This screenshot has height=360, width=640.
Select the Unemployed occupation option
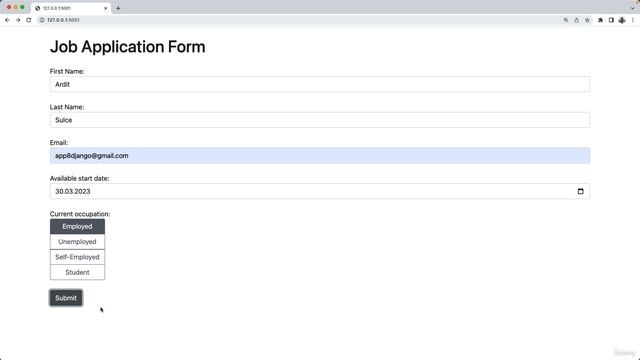pos(77,242)
